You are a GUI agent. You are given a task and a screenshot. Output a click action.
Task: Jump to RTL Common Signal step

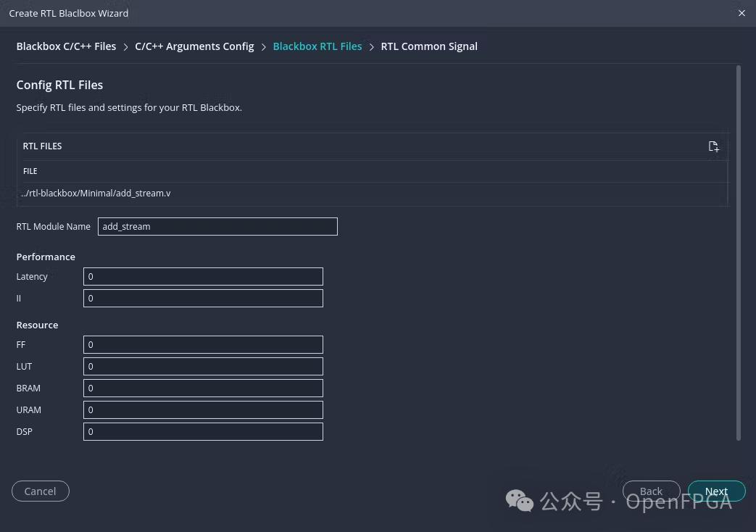pyautogui.click(x=429, y=46)
